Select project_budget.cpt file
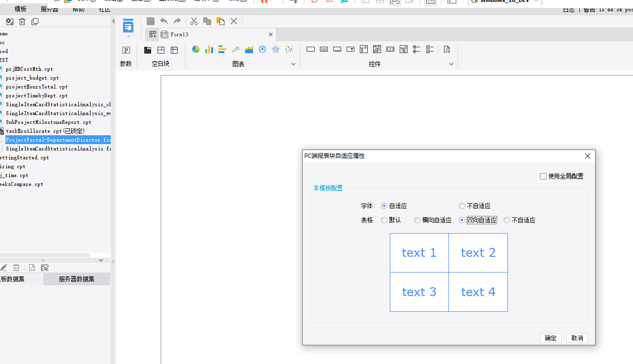633x364 pixels. pos(32,78)
